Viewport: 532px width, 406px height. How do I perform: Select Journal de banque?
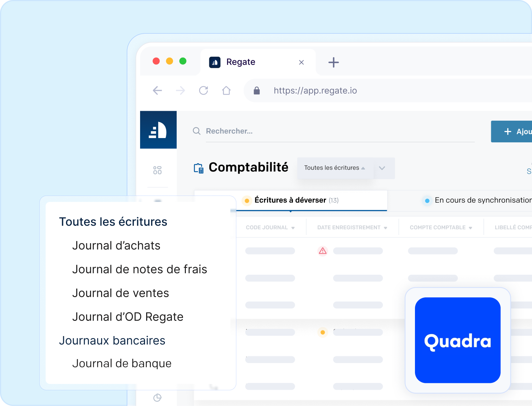[122, 363]
